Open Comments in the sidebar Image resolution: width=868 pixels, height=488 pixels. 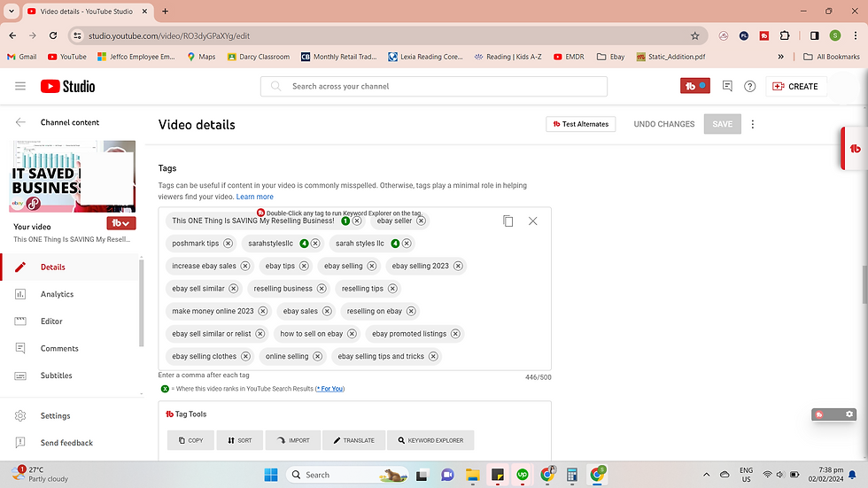point(70,348)
